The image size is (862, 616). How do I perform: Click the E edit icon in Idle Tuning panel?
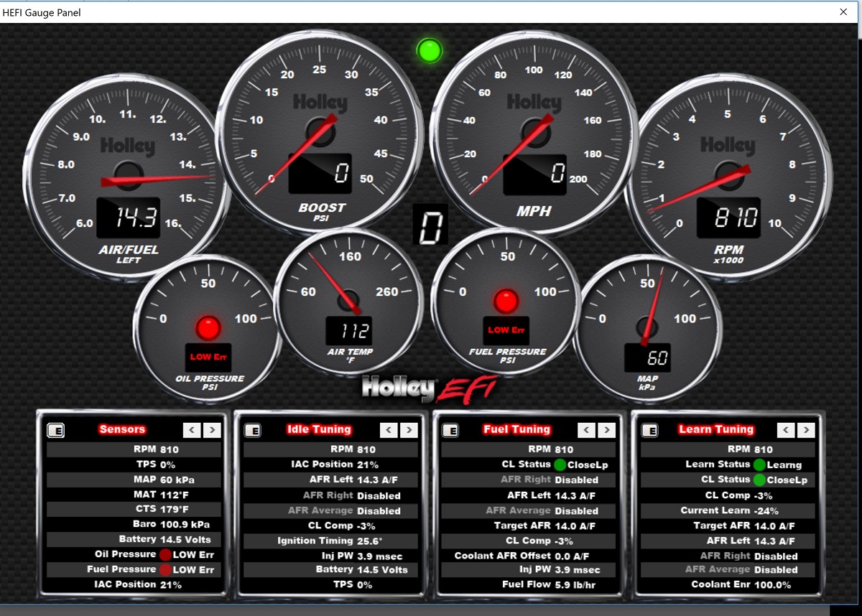coord(252,430)
